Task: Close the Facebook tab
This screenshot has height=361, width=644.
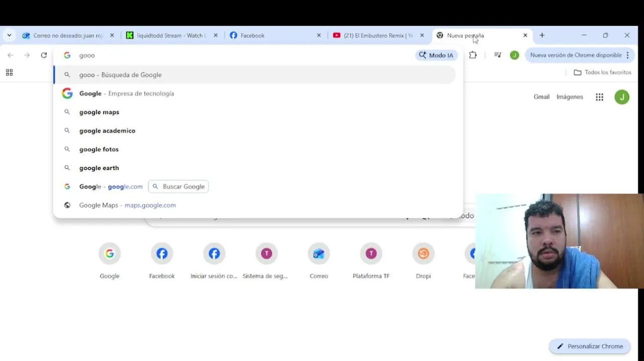Action: pos(319,36)
